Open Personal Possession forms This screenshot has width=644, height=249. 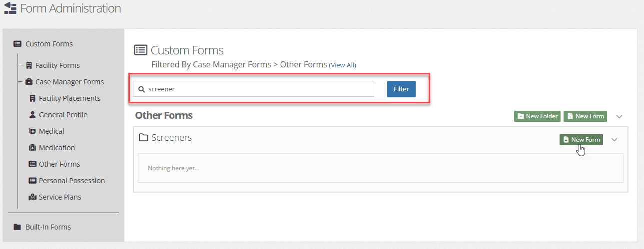67,181
